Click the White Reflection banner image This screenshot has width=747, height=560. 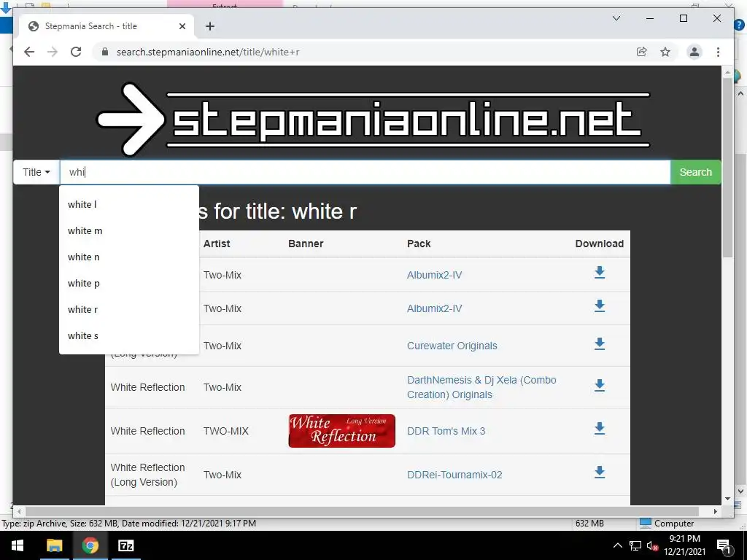[x=341, y=430]
